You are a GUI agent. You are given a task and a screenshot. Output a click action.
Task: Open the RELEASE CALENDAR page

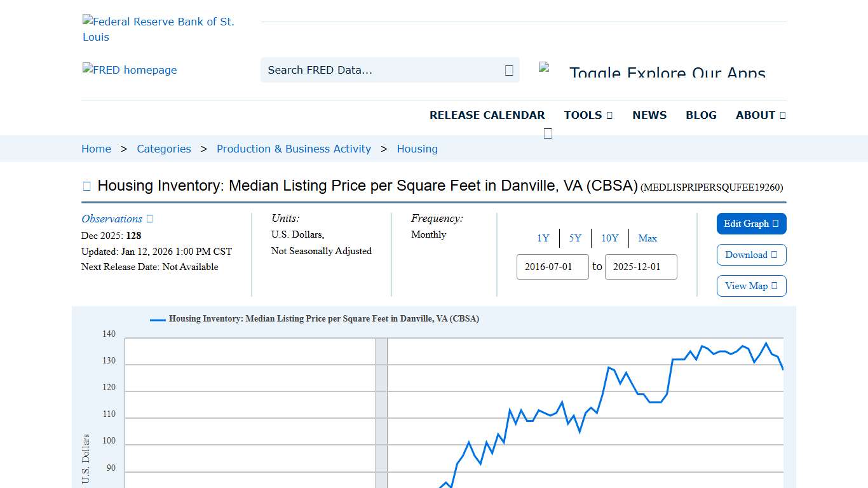(x=487, y=115)
